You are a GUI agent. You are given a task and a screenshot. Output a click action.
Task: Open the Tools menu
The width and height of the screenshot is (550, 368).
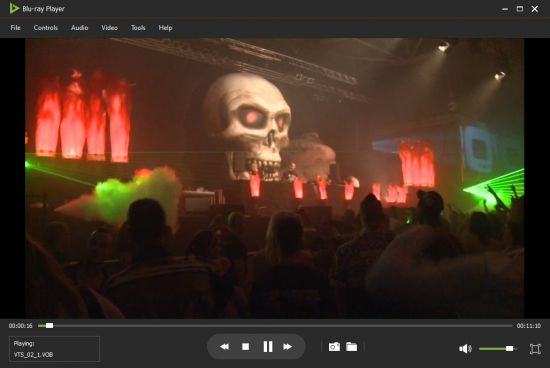(x=138, y=28)
